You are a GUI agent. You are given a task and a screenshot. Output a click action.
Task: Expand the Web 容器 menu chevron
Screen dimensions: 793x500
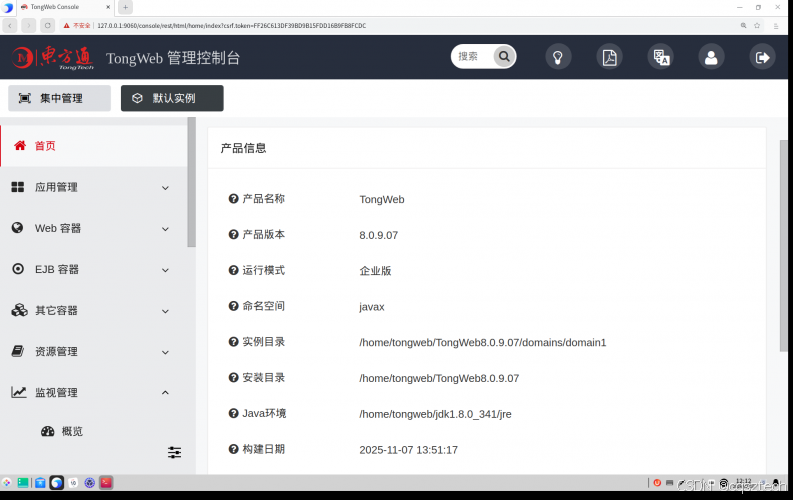tap(165, 229)
